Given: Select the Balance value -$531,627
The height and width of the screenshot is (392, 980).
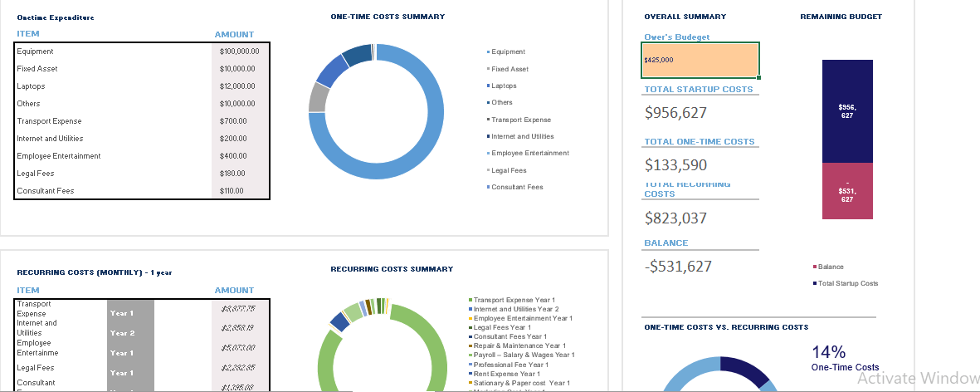Looking at the screenshot, I should point(677,267).
